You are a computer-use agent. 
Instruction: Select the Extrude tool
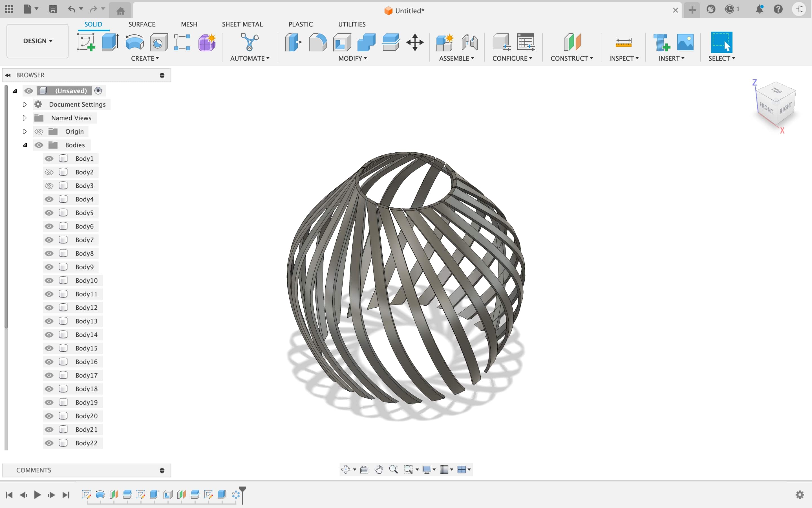[x=111, y=42]
